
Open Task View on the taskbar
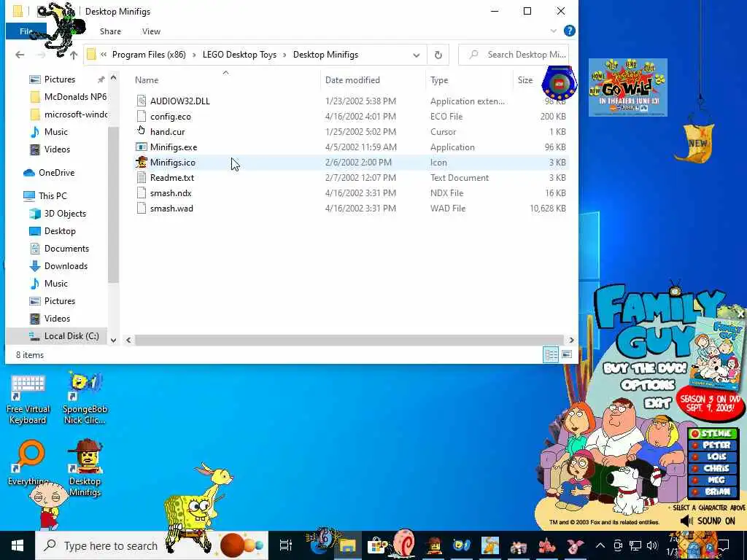click(285, 545)
